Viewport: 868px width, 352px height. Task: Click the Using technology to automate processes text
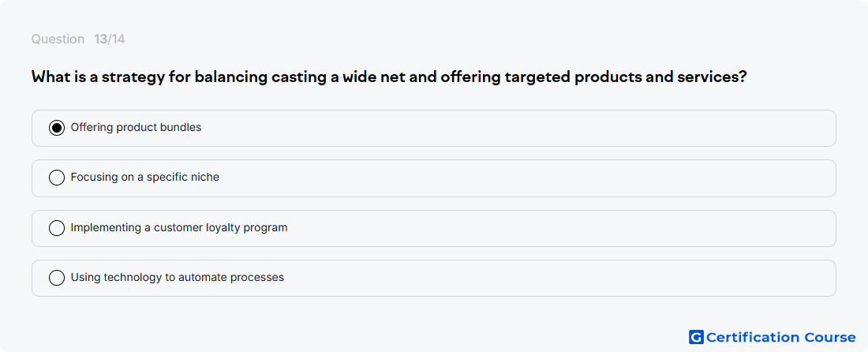click(177, 277)
